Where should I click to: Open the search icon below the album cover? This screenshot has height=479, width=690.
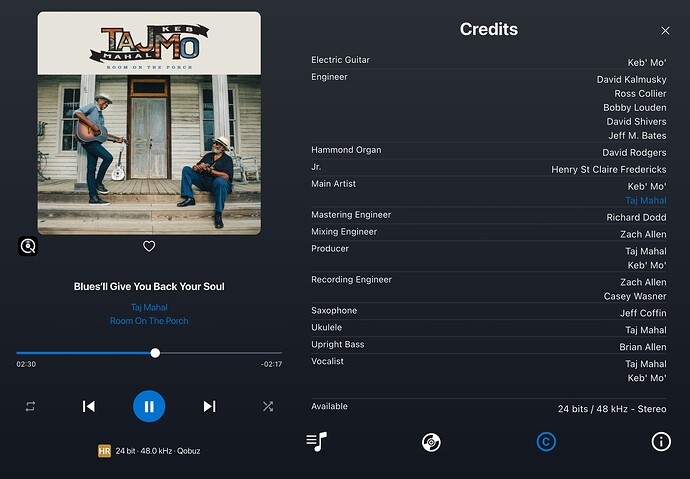click(x=28, y=246)
